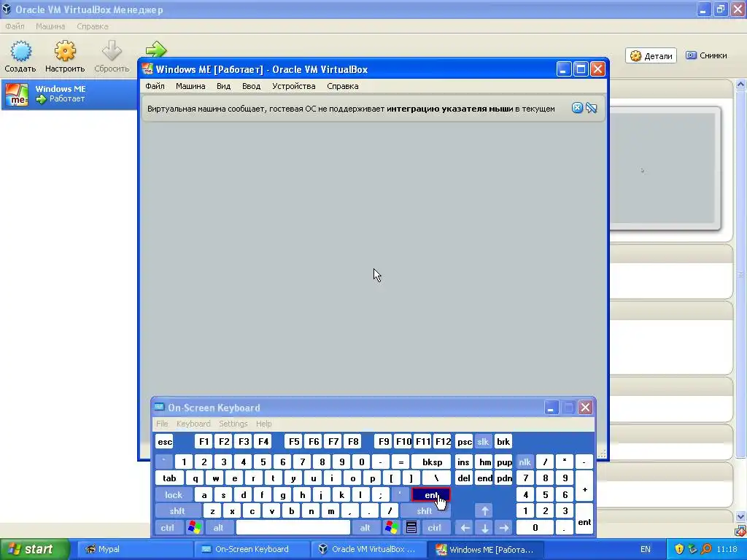Switch to Mypal taskbar button
This screenshot has width=747, height=560.
point(133,550)
